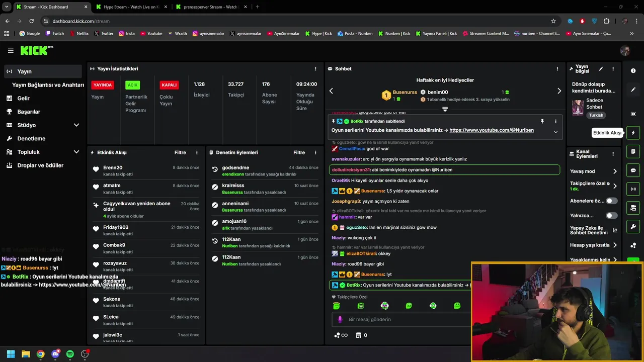Screen dimensions: 644x362
Task: Click username Erenn20 in Etkinlik Akışı
Action: [113, 167]
